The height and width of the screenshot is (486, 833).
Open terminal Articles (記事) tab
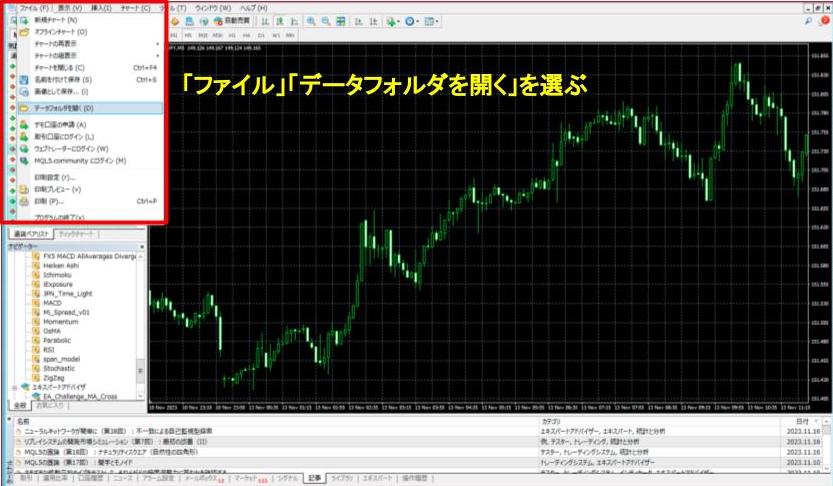click(x=314, y=478)
